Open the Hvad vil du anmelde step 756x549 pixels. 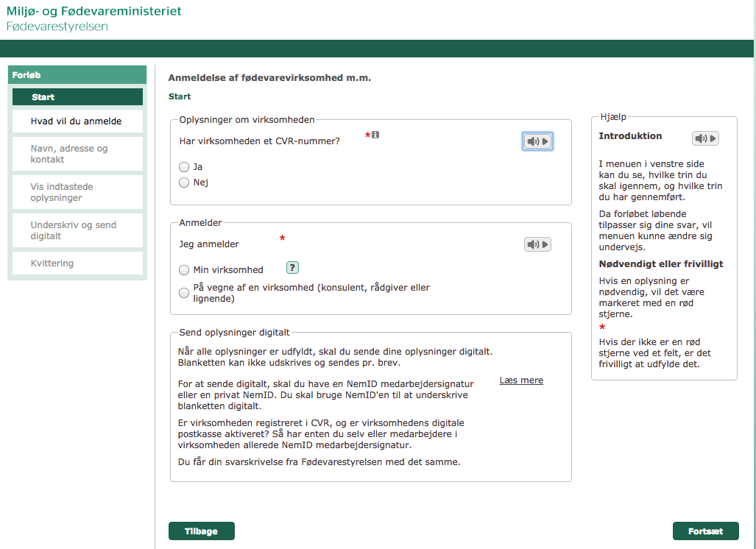coord(77,121)
